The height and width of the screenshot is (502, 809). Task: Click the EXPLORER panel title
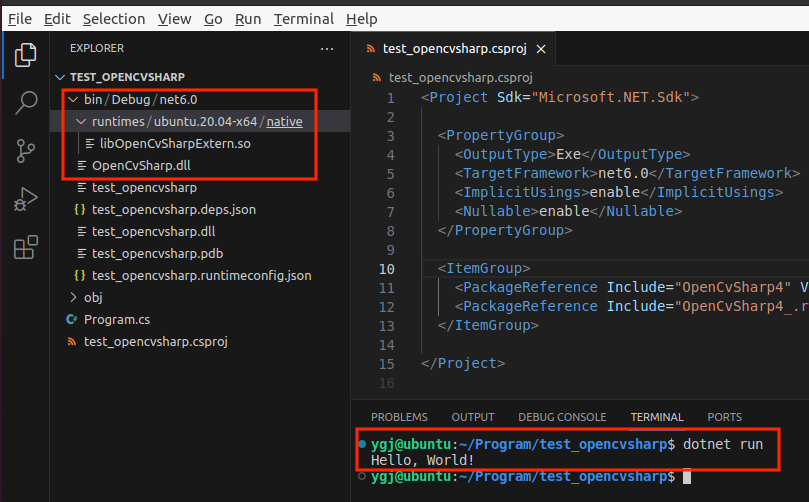[x=97, y=48]
